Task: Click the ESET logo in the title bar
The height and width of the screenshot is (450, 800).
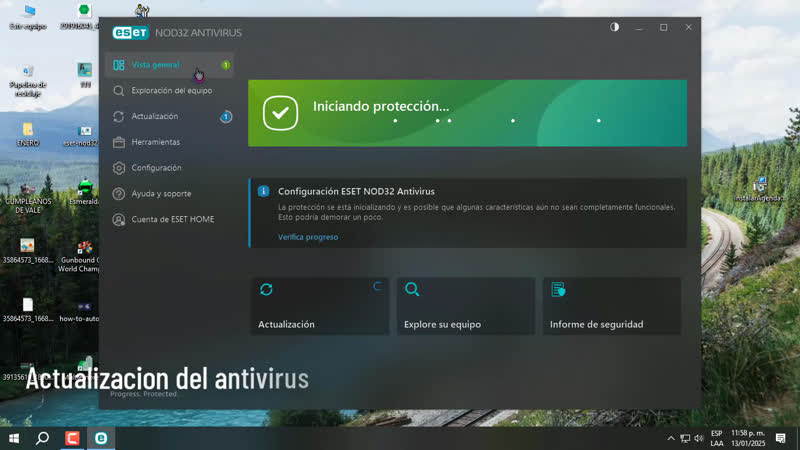Action: (x=131, y=33)
